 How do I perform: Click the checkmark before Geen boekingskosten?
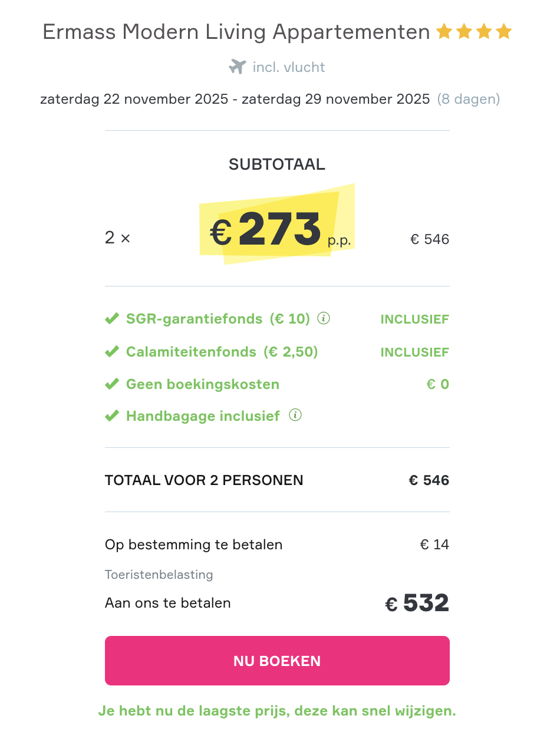(x=112, y=384)
